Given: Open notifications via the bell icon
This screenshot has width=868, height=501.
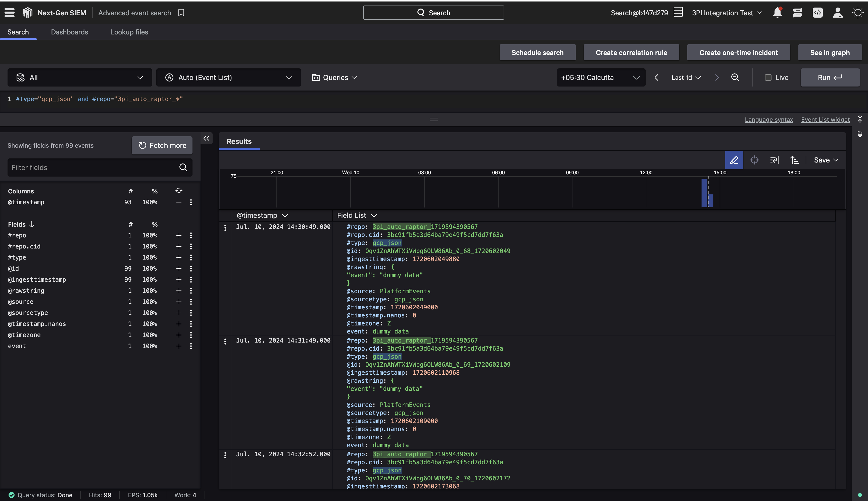Looking at the screenshot, I should (777, 12).
